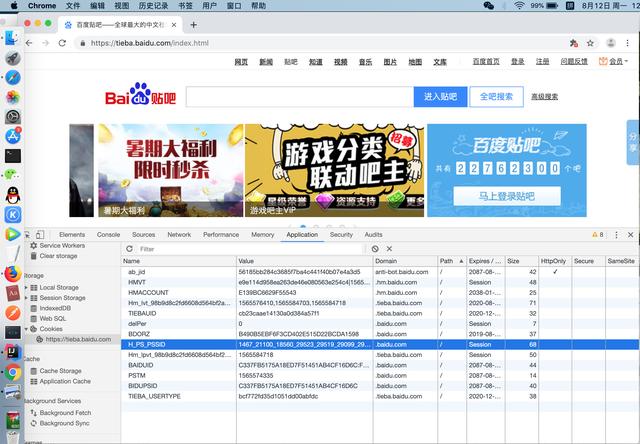Open Chrome icon in the Dock
This screenshot has height=444, width=640.
(x=13, y=373)
